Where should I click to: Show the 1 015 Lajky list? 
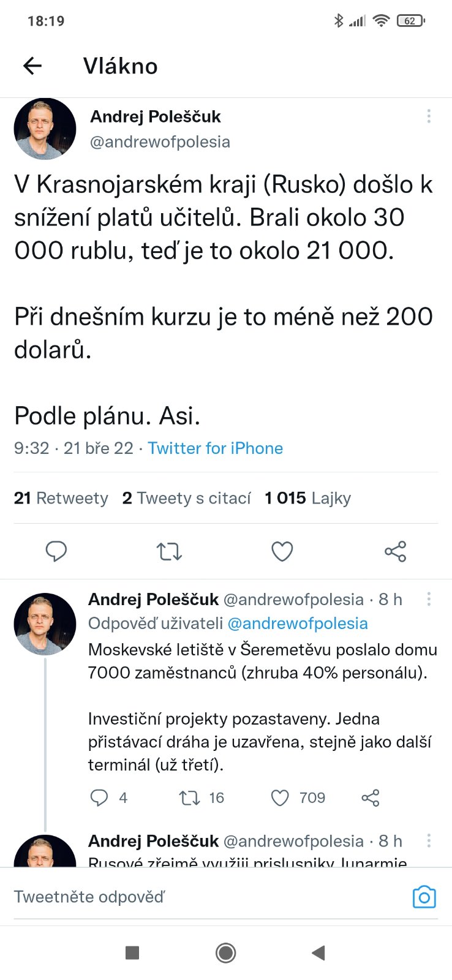click(x=307, y=498)
